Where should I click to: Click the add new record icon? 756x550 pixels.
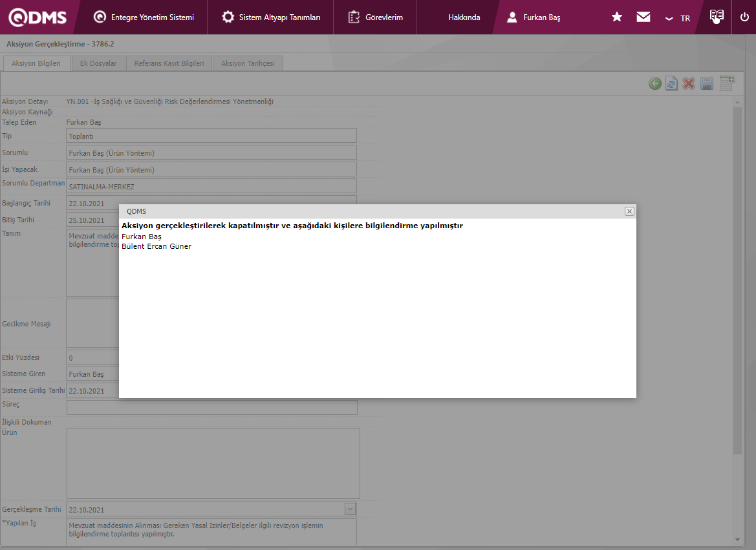[x=727, y=83]
